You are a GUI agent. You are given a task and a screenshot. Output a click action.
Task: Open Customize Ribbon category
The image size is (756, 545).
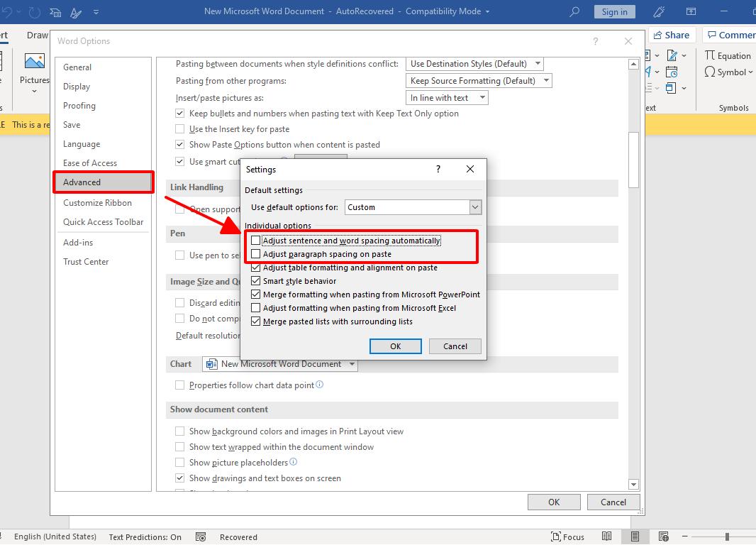(97, 202)
